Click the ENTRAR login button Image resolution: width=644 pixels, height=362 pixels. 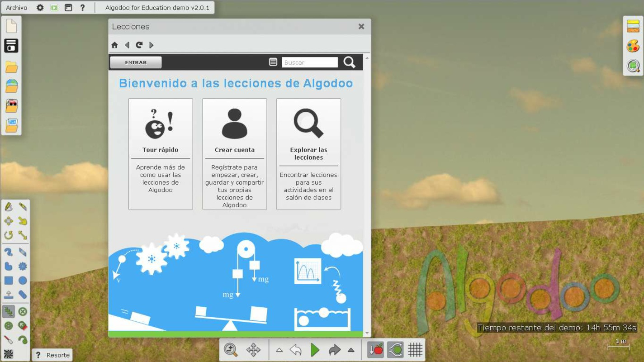[136, 62]
